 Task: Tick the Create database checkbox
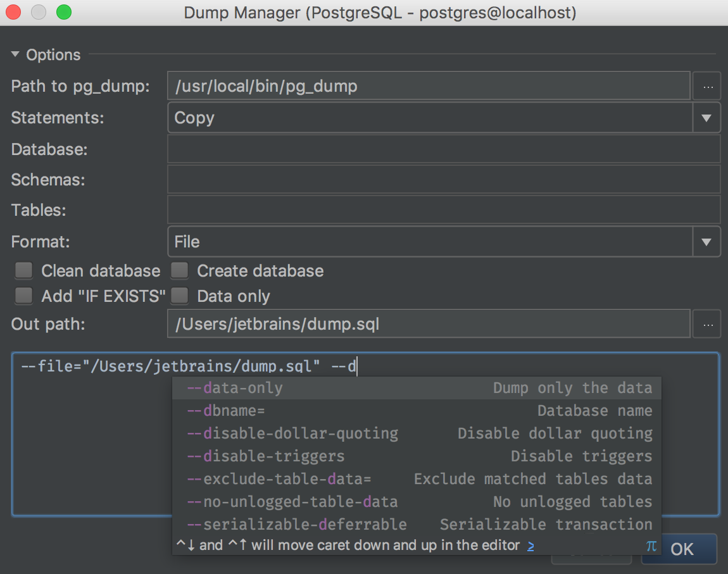(179, 270)
